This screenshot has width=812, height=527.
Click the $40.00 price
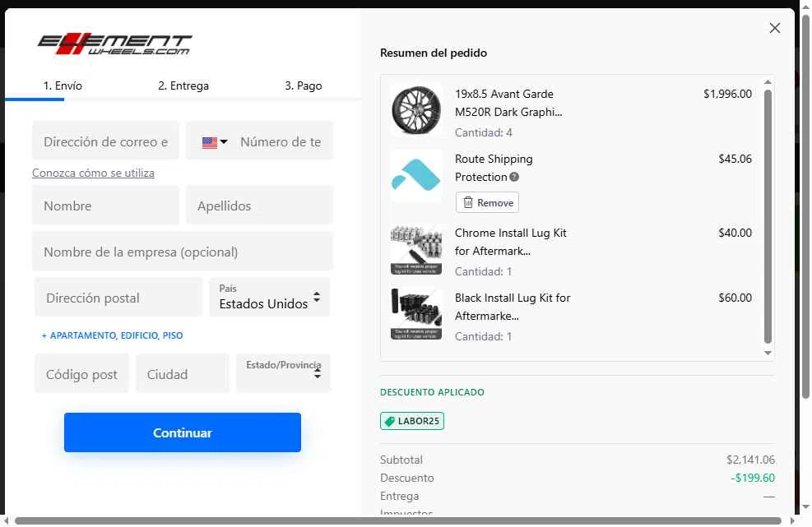[735, 233]
